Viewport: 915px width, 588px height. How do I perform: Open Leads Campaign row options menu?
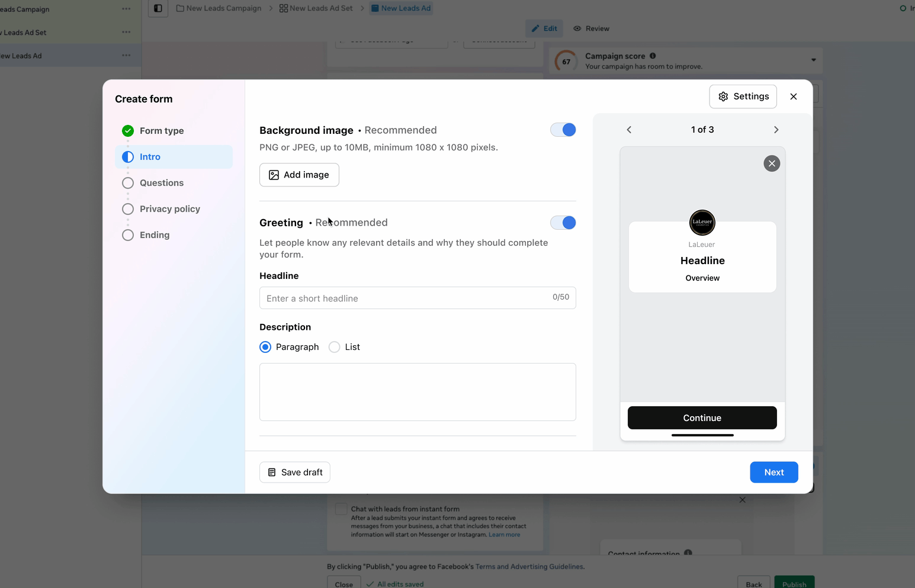[x=126, y=9]
